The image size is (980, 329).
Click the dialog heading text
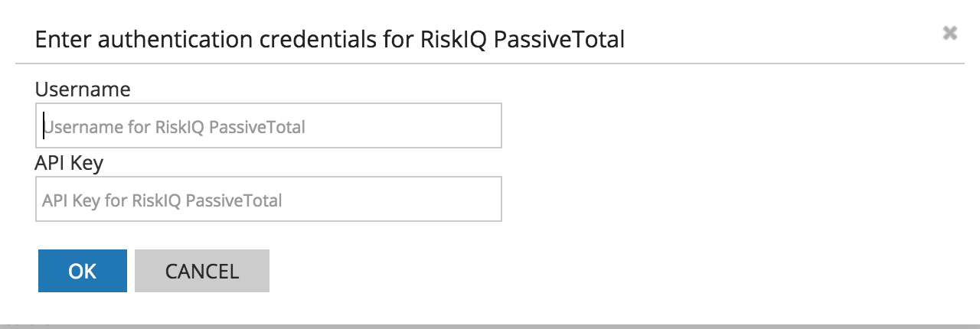pyautogui.click(x=330, y=39)
